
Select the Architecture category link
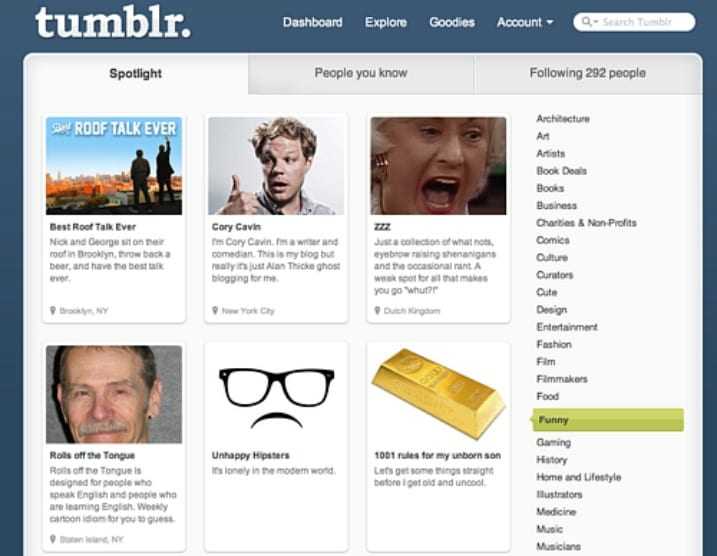(563, 119)
